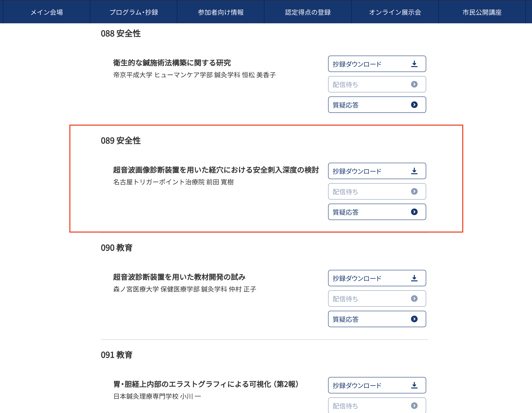Click author line 名古屋トリガーポイント治療院 前田 寛樹
Screen dimensions: 532x413
[x=173, y=182]
